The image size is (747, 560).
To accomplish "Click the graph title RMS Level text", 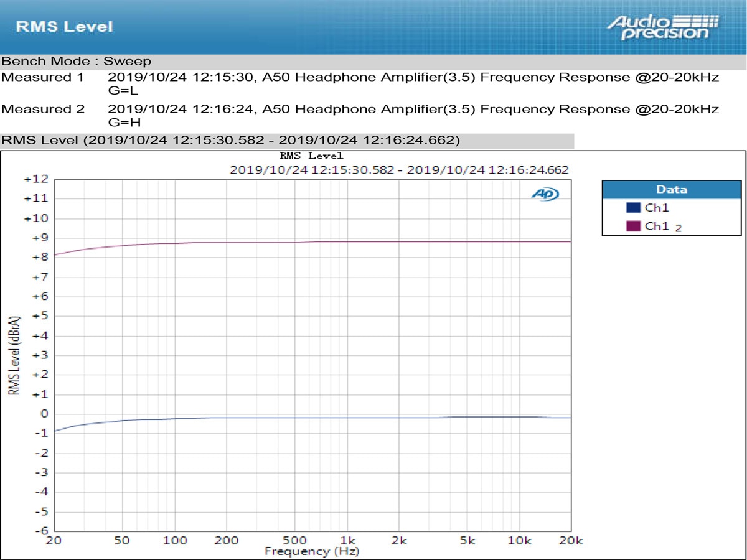I will coord(311,156).
